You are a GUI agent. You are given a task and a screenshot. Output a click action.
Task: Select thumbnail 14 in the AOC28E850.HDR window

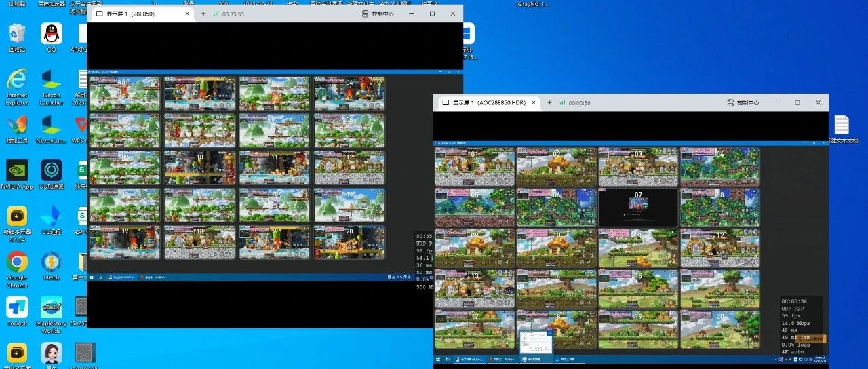tap(557, 289)
